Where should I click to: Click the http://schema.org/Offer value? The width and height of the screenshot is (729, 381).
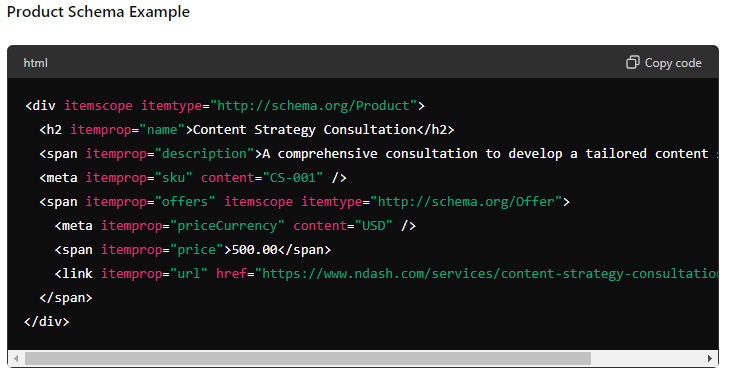[x=466, y=202]
